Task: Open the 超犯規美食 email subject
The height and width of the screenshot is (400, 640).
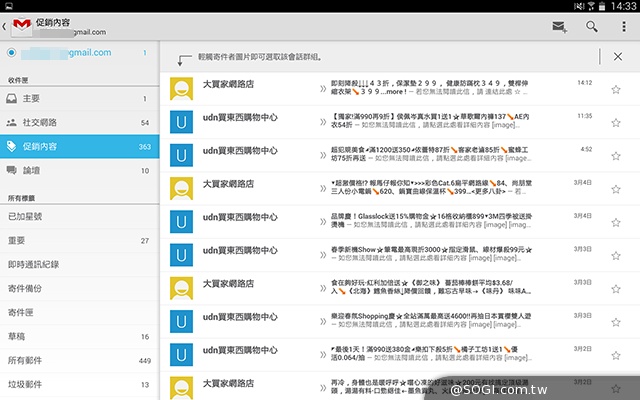Action: (430, 154)
